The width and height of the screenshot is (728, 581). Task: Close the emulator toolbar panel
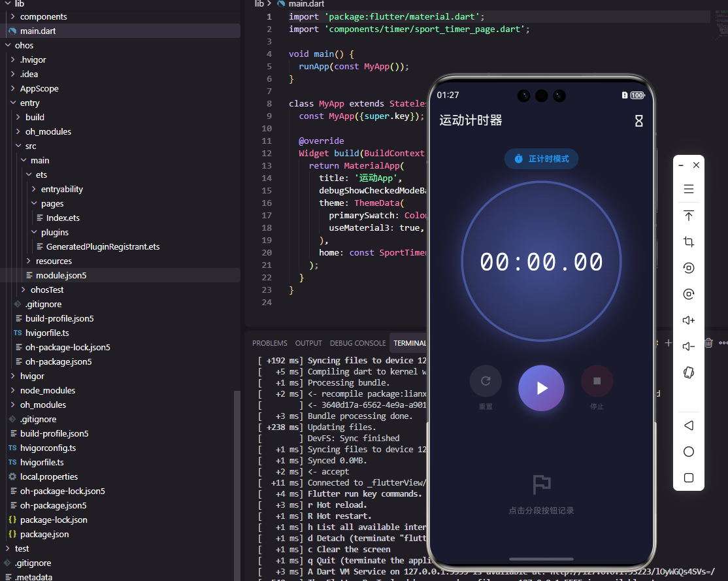(x=696, y=165)
